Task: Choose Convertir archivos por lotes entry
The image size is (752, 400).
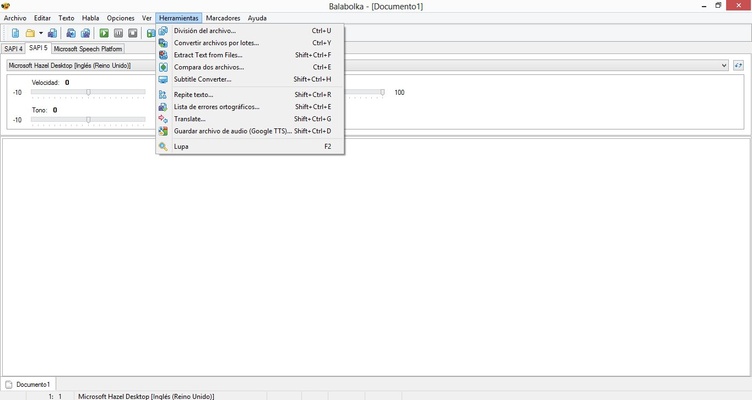Action: coord(250,43)
